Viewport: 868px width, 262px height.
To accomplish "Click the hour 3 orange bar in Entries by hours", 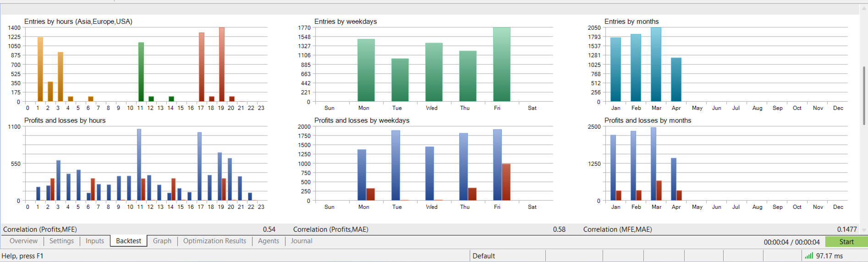I will [60, 77].
